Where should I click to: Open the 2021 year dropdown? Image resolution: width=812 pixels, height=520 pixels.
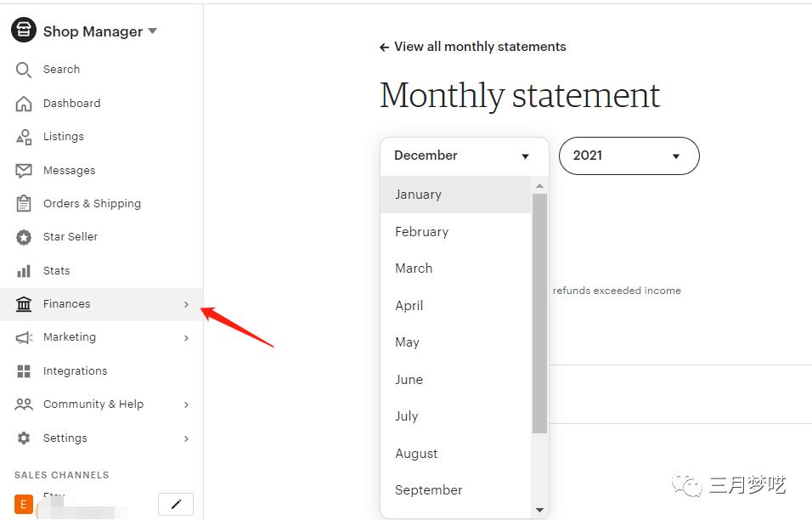click(629, 156)
